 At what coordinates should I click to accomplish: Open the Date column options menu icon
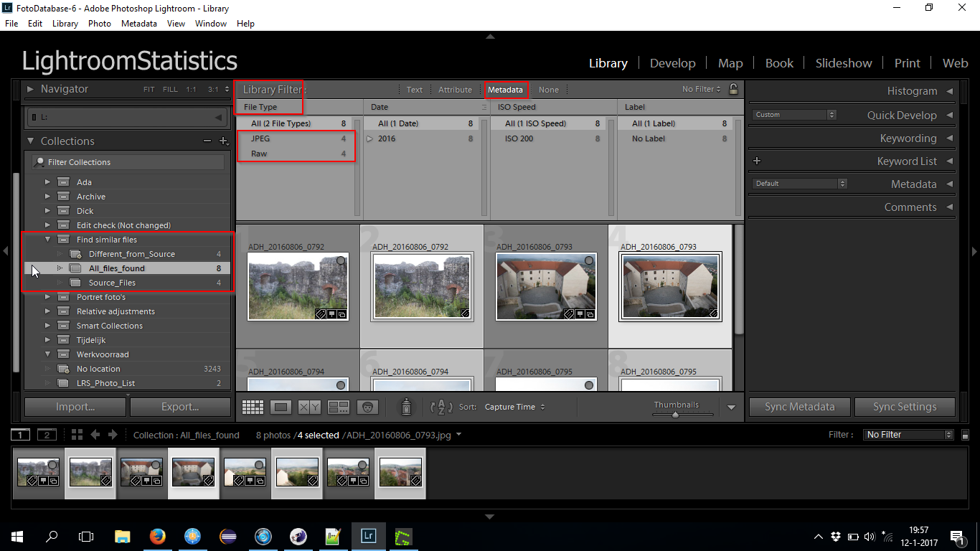click(484, 107)
